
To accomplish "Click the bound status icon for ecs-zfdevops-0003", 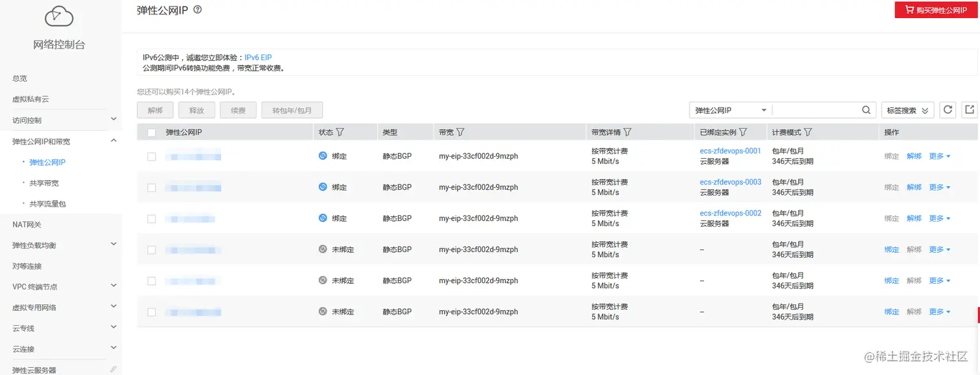I will [323, 187].
